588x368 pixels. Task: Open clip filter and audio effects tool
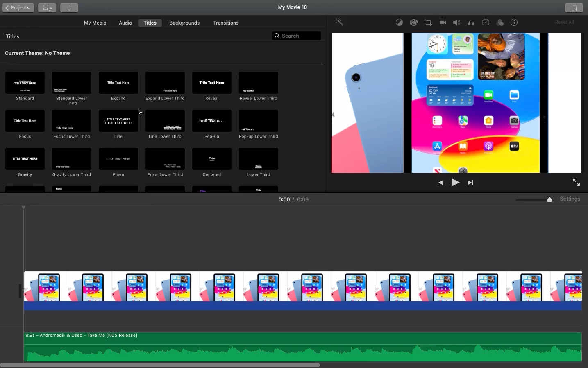point(500,23)
